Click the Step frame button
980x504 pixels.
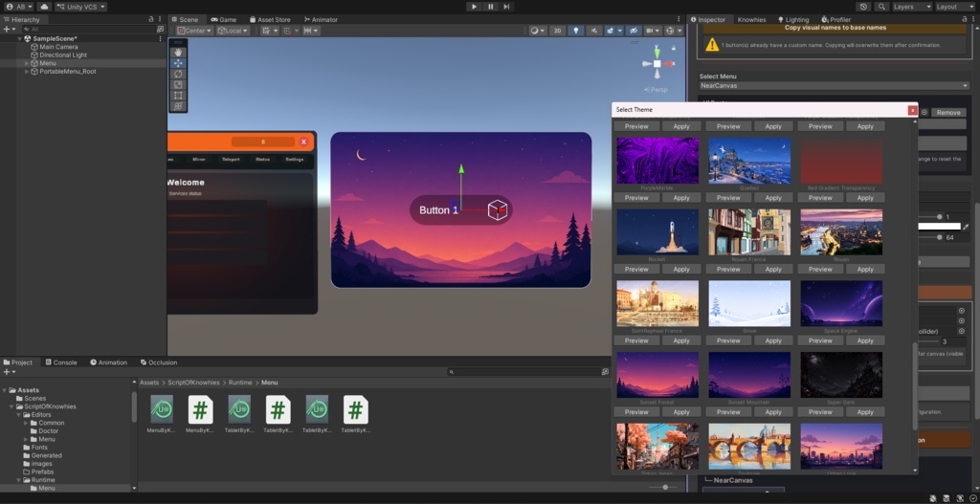506,7
